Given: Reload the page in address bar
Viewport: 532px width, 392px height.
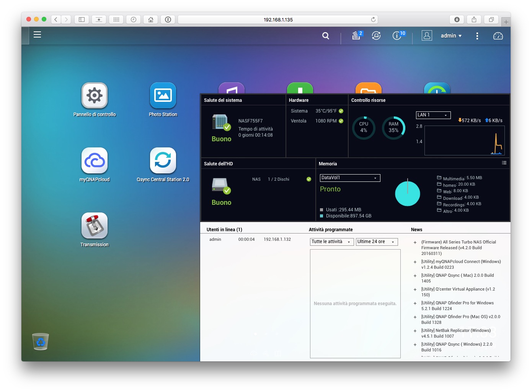Looking at the screenshot, I should [373, 20].
